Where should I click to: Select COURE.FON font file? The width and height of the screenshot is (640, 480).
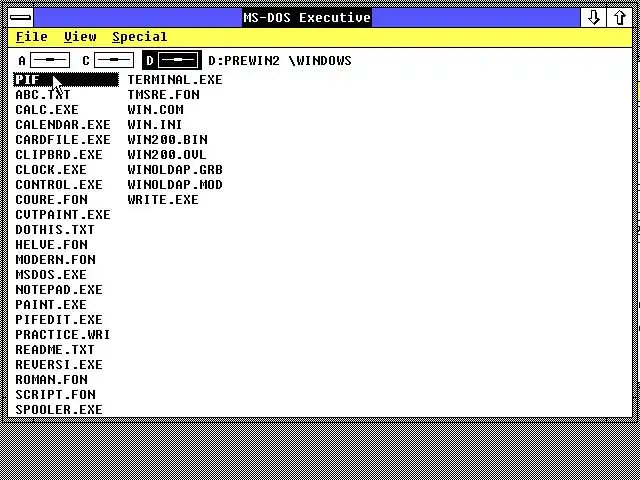(51, 200)
